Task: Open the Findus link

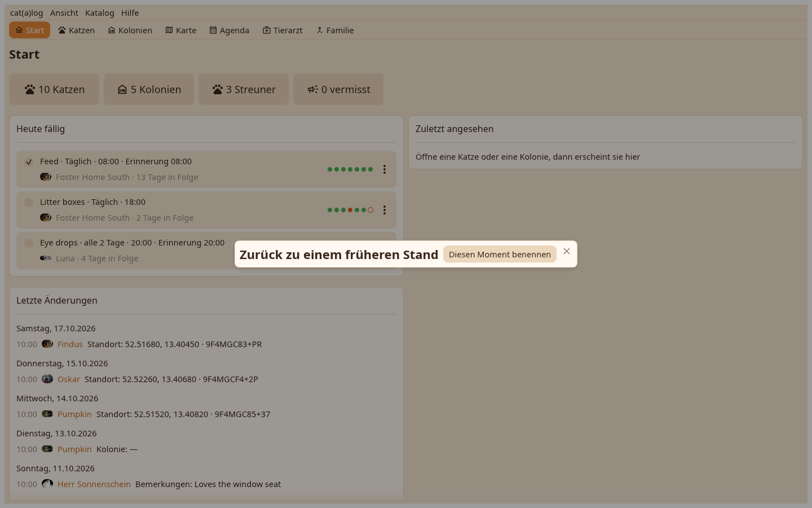Action: click(70, 344)
